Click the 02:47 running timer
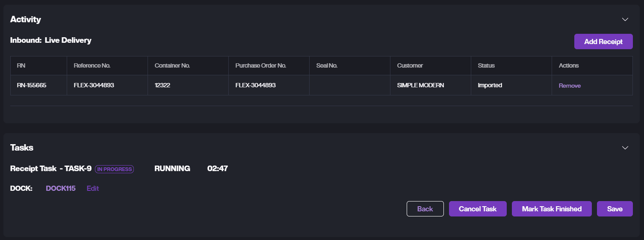This screenshot has width=644, height=240. [217, 169]
